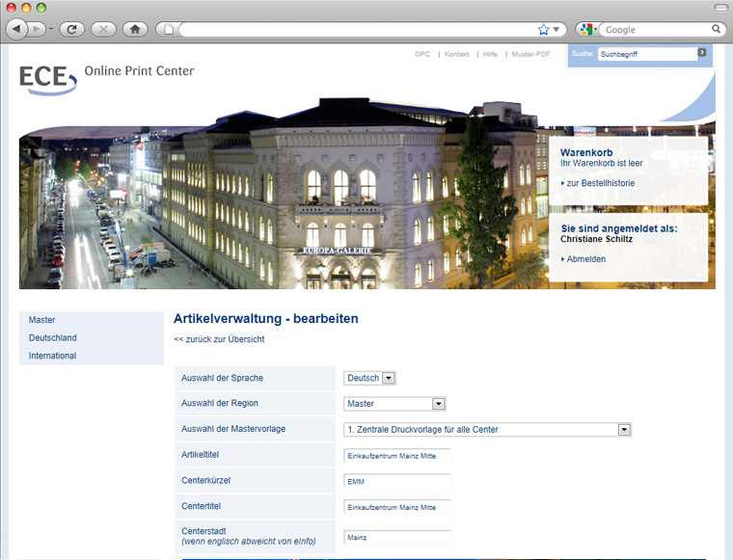Open the zur Bestellhistorie link
This screenshot has height=560, width=733.
pyautogui.click(x=600, y=183)
